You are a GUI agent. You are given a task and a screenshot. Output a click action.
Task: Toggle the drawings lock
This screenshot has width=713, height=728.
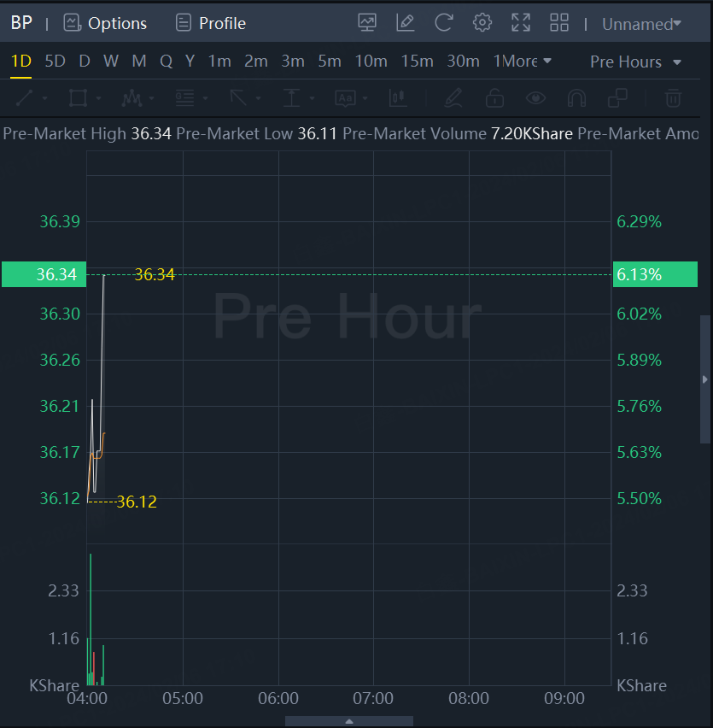pos(494,98)
